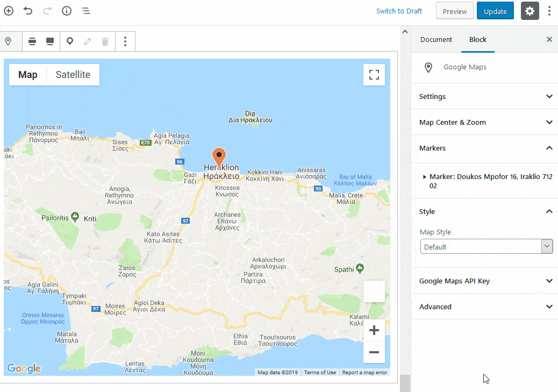This screenshot has height=392, width=558.
Task: Click the delete marker trash icon
Action: (x=105, y=41)
